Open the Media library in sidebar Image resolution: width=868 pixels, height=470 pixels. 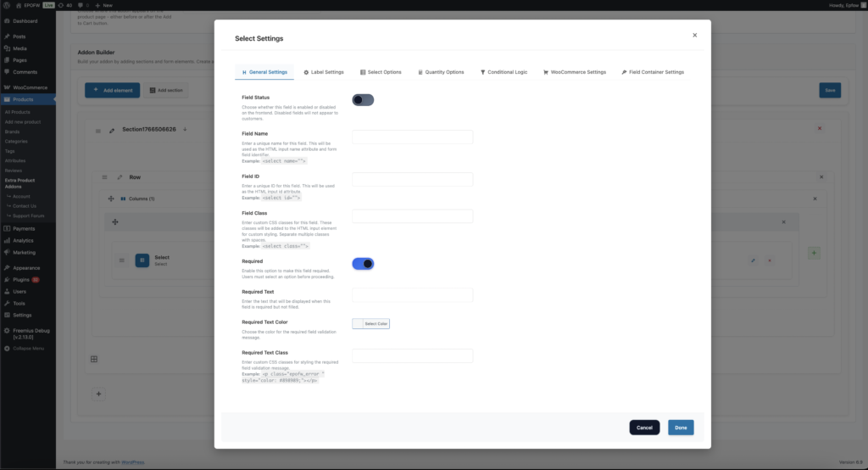click(19, 48)
